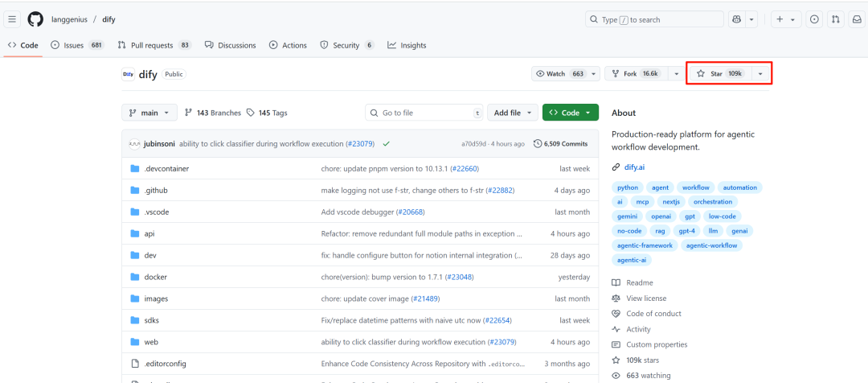Click the branch icon next to 143 Branches
Viewport: 868px width, 383px height.
188,113
